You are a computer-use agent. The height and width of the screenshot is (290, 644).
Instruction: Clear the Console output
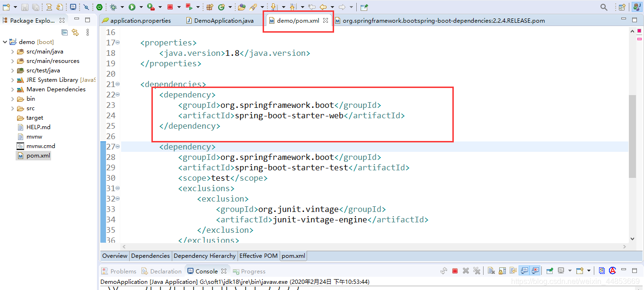(491, 271)
